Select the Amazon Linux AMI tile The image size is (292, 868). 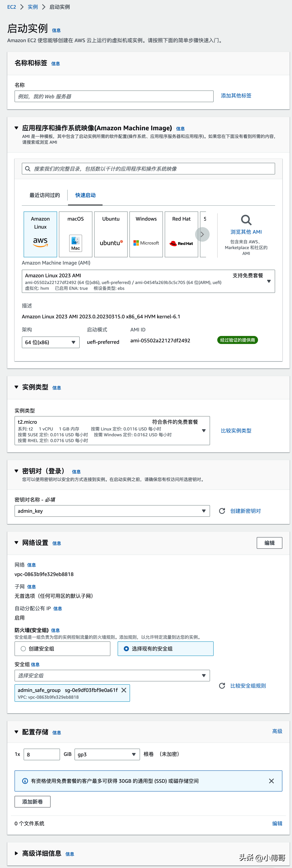point(40,234)
